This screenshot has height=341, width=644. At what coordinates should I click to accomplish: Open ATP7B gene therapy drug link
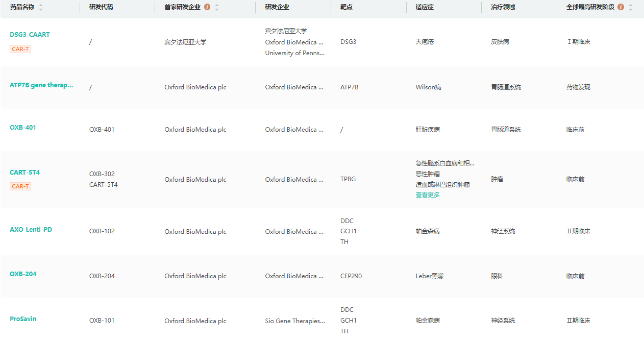pyautogui.click(x=41, y=85)
